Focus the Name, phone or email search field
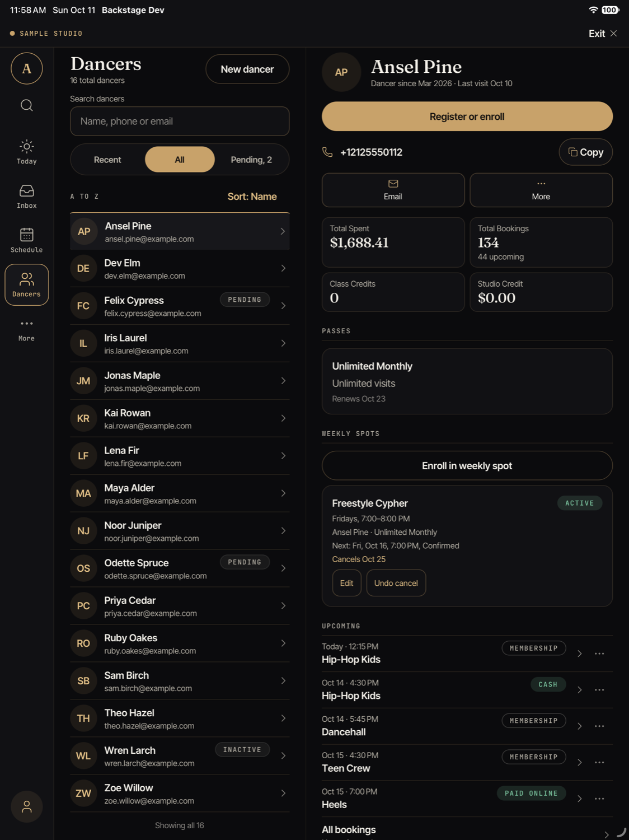Viewport: 629px width, 840px height. click(x=180, y=121)
